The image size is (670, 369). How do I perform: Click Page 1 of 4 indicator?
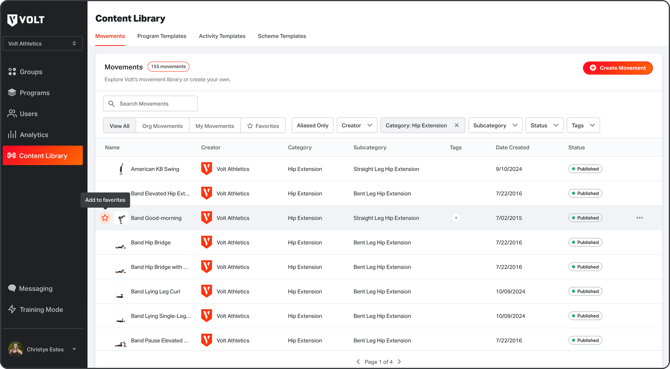pos(379,362)
